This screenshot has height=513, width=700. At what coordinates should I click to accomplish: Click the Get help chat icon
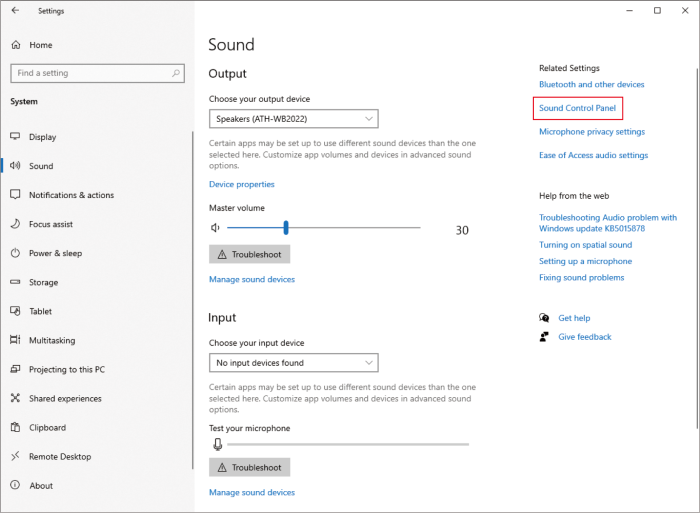(544, 318)
